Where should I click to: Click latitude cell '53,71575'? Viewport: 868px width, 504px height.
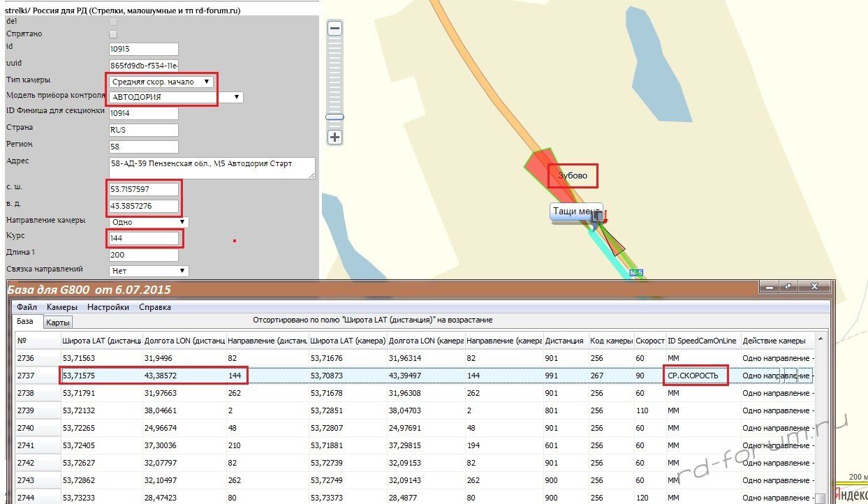pos(101,376)
